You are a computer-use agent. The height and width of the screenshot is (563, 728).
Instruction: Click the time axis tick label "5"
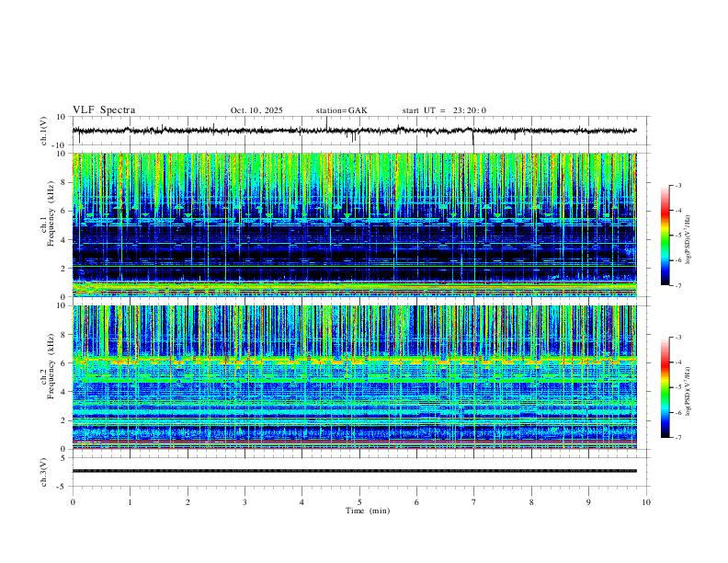[359, 502]
